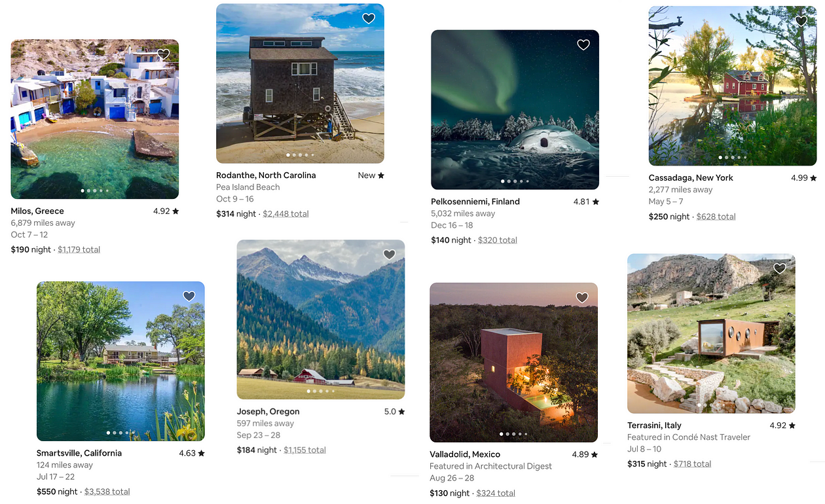Image resolution: width=825 pixels, height=504 pixels.
Task: Select the Rodanthe beach house image
Action: 300,83
